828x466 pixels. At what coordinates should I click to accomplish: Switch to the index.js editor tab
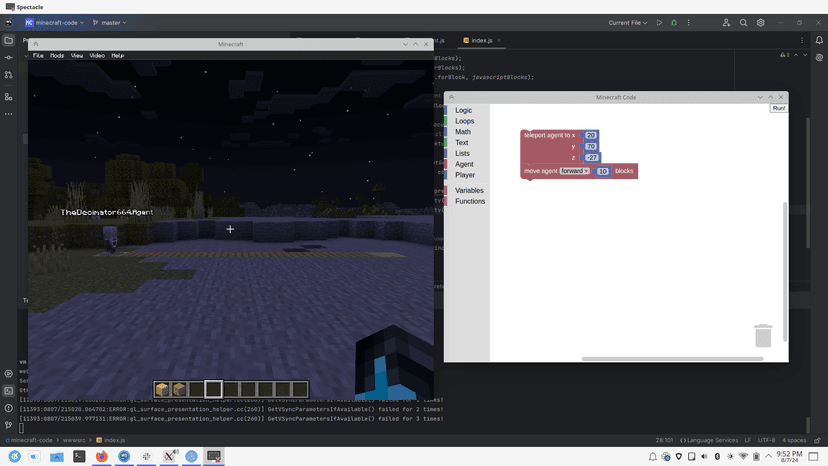pyautogui.click(x=482, y=40)
